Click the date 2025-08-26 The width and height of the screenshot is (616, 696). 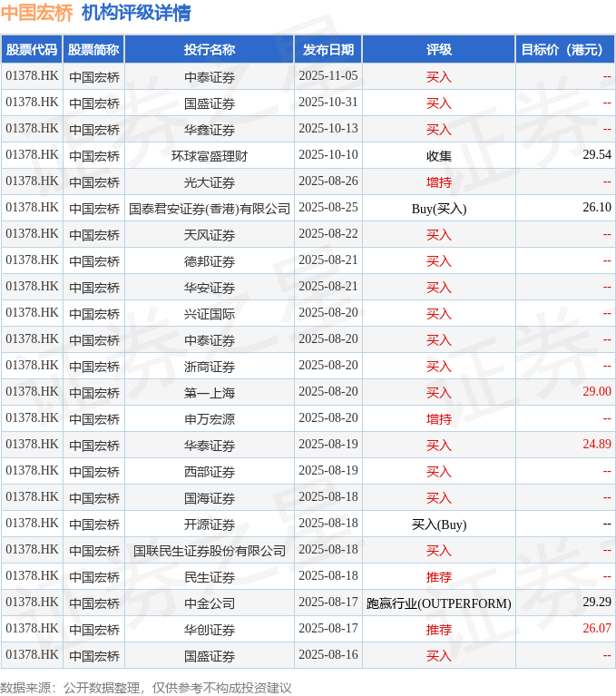pos(328,181)
